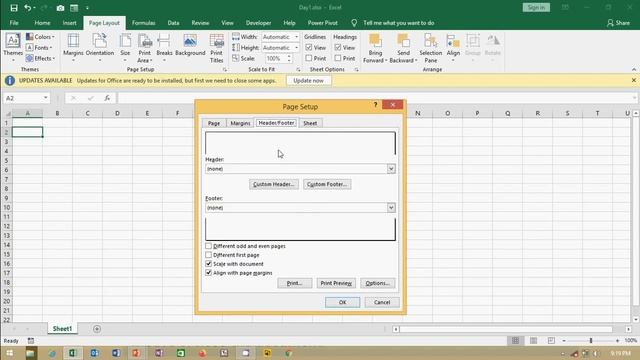
Task: Open the Height Automatic dropdown
Action: click(296, 47)
